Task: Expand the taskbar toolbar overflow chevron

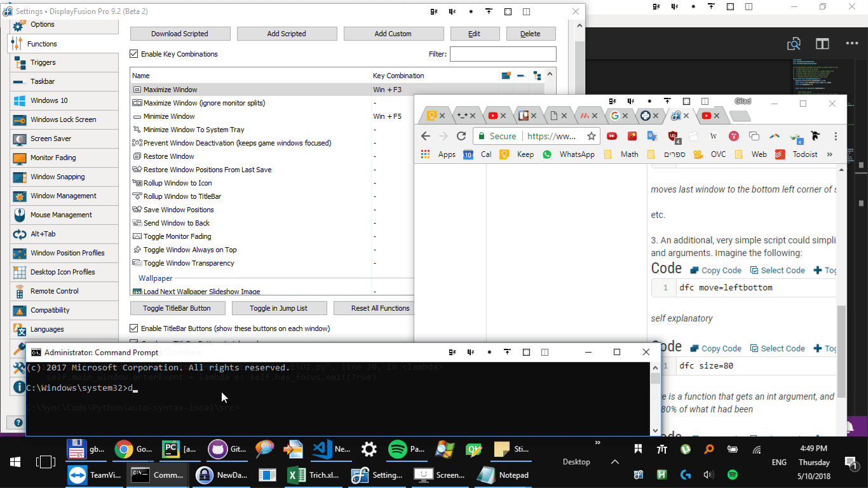Action: (597, 443)
